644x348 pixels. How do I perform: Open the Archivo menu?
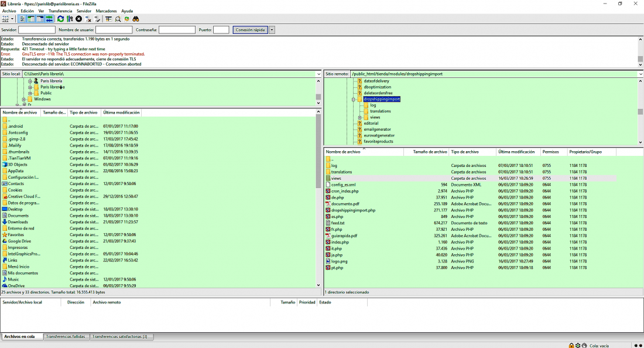tap(9, 11)
